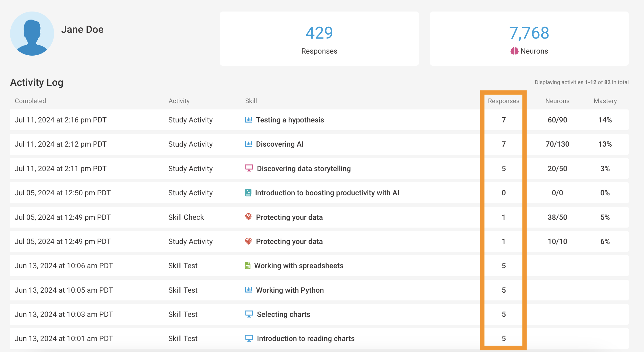Open Introduction to boosting productivity with AI
This screenshot has height=352, width=644.
point(327,193)
